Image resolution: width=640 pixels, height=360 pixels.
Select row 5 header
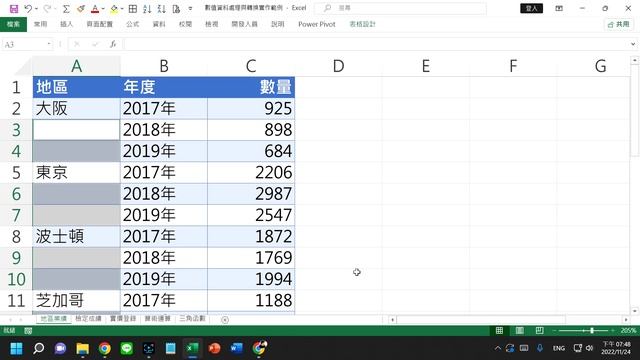tap(16, 173)
